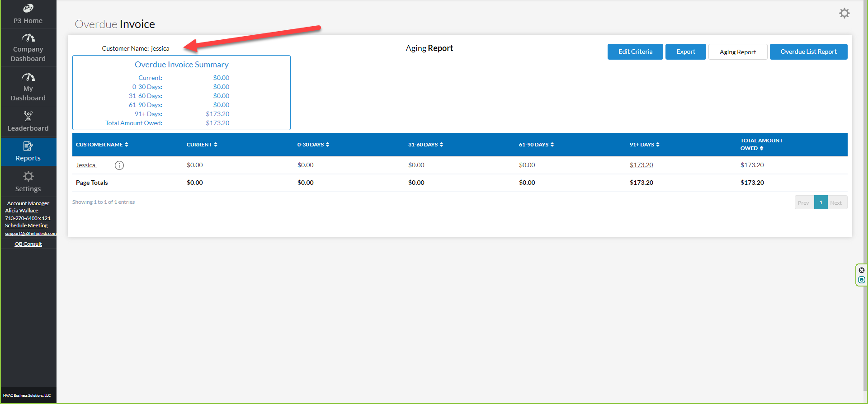The image size is (868, 404).
Task: Export the overdue invoice report
Action: coord(685,52)
